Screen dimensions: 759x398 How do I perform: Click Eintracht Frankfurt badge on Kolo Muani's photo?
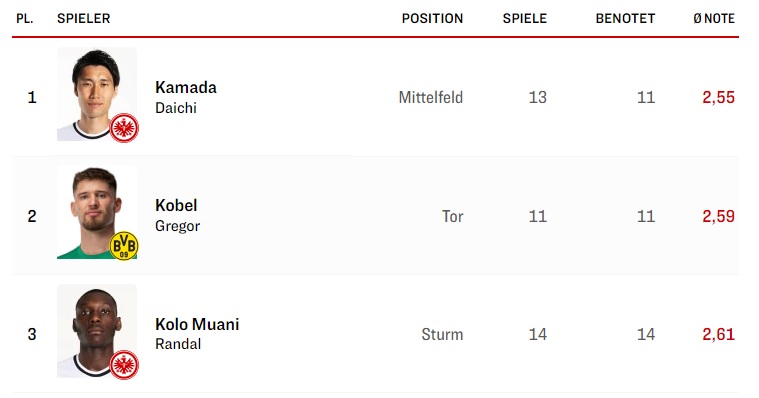[124, 365]
